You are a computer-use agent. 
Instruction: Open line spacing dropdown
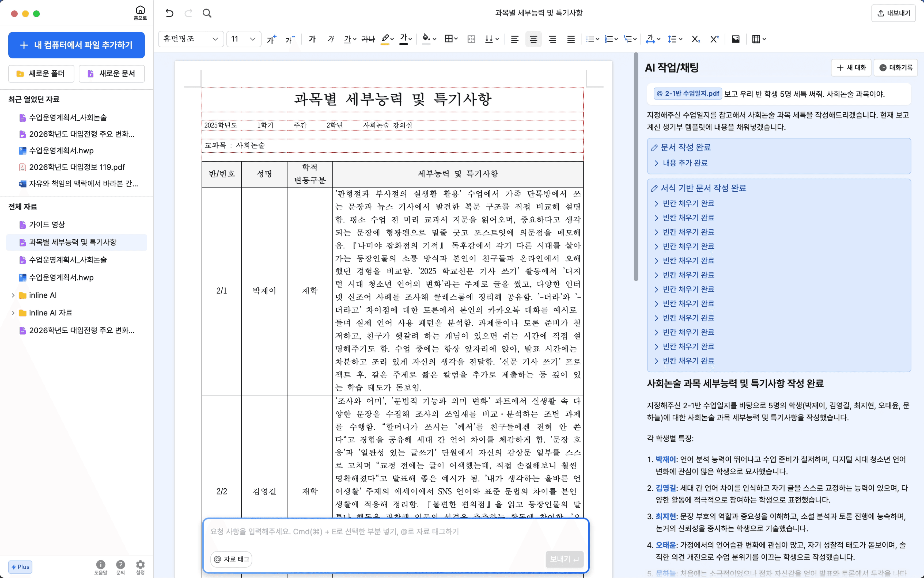(x=675, y=39)
